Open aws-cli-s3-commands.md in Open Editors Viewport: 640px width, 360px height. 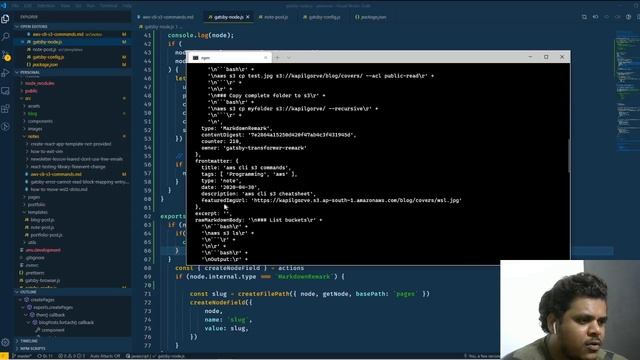(58, 34)
